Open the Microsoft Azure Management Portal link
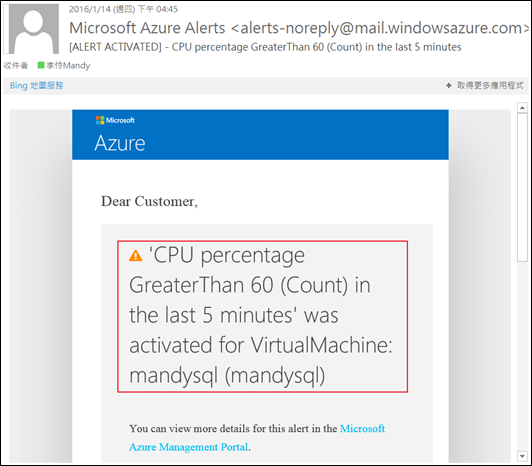Viewport: 532px width, 466px height. [362, 429]
